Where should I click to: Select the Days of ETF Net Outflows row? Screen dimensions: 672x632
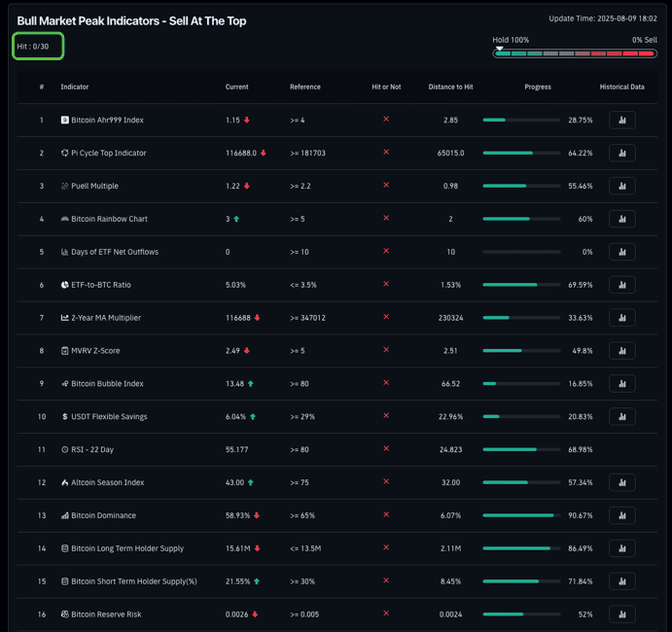tap(114, 252)
